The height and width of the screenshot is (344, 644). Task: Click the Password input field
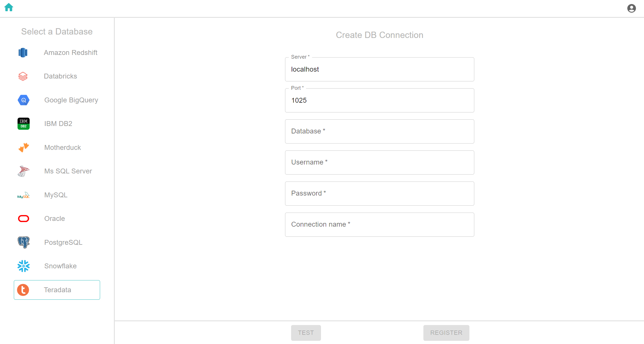[379, 193]
